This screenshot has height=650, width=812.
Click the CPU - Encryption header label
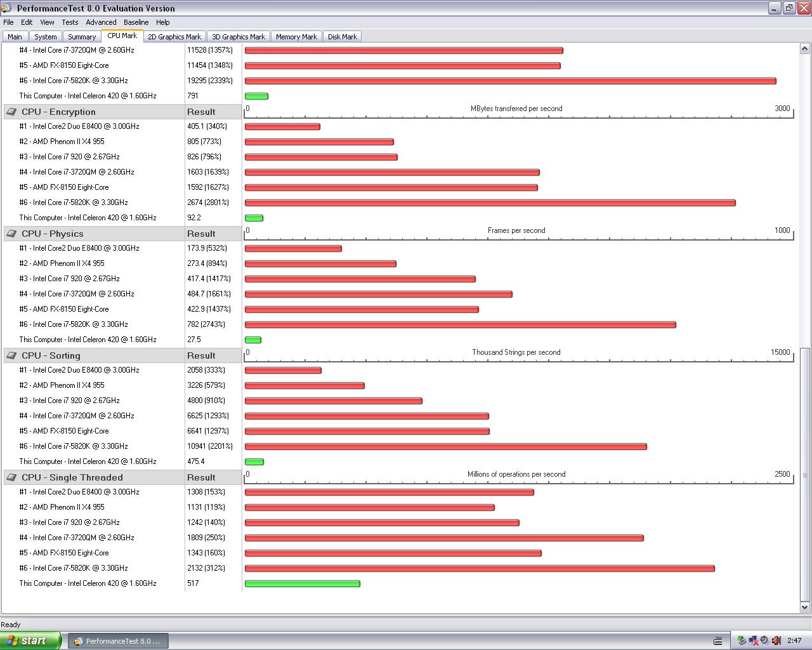pyautogui.click(x=58, y=112)
